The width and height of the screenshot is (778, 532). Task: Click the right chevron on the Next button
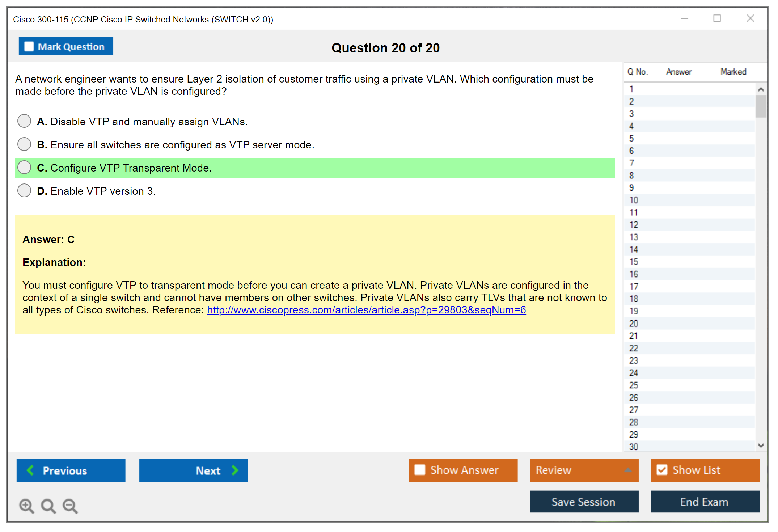(x=235, y=470)
